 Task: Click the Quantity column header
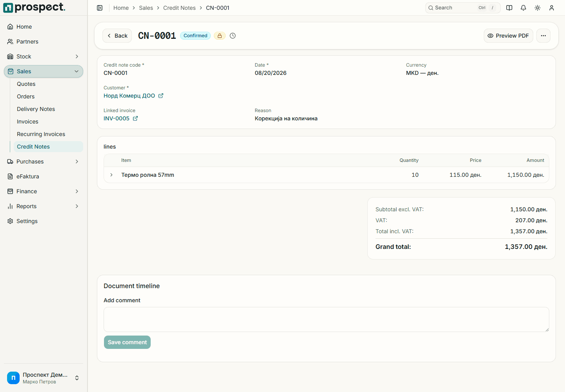pyautogui.click(x=409, y=160)
